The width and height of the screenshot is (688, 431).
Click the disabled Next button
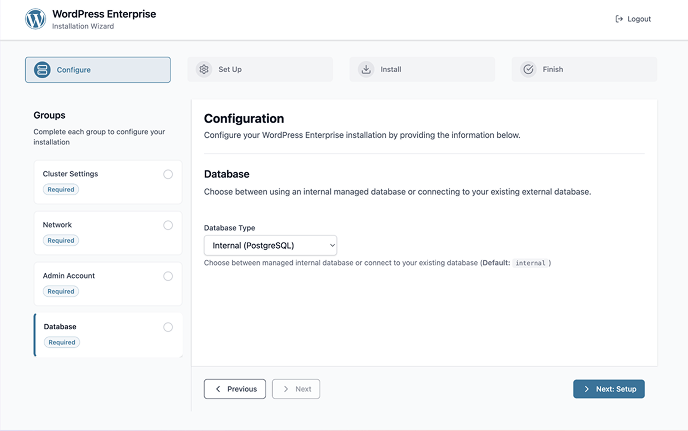click(296, 389)
